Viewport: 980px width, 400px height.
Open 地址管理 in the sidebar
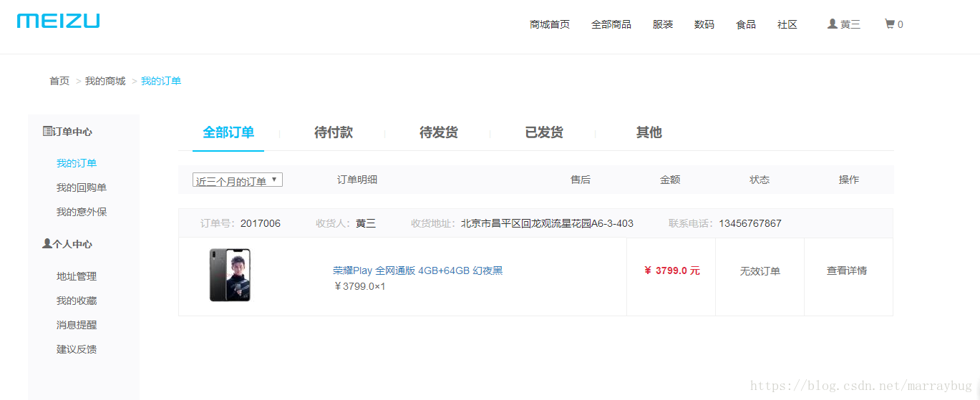(x=77, y=276)
